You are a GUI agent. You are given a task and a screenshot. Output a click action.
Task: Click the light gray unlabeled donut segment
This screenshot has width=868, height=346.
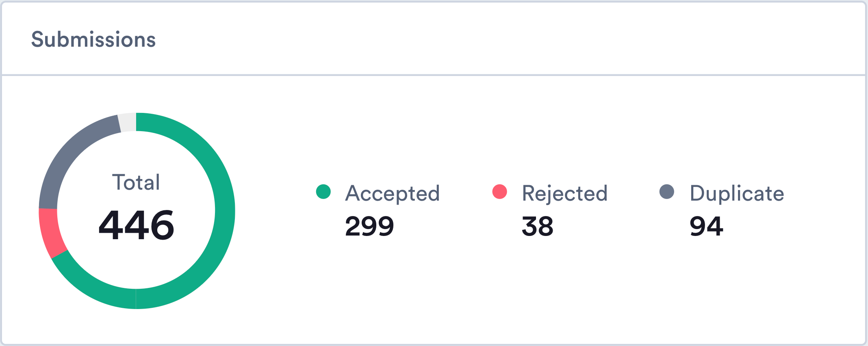pyautogui.click(x=128, y=122)
